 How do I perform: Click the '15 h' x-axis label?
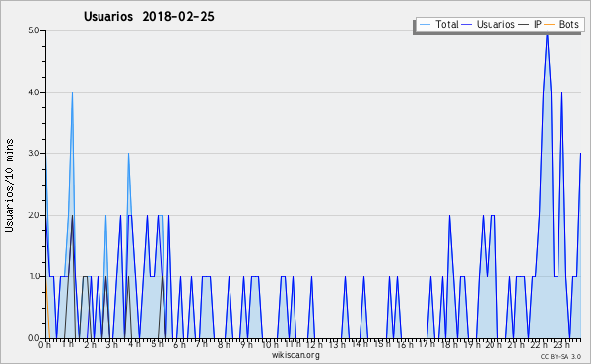coord(382,344)
